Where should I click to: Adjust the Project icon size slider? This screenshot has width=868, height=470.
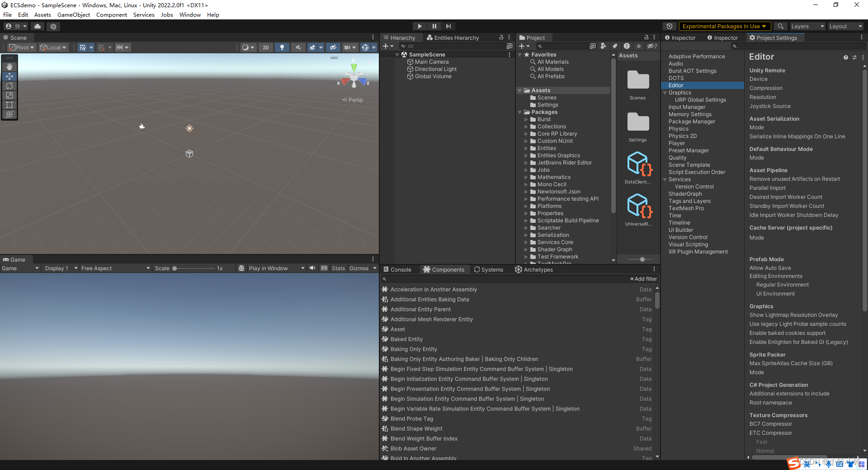pos(642,259)
